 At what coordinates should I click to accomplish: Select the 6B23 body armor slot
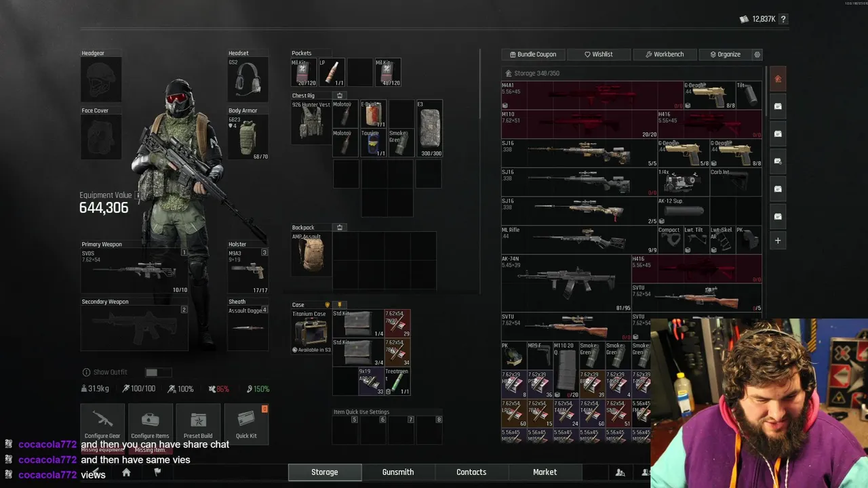[248, 137]
